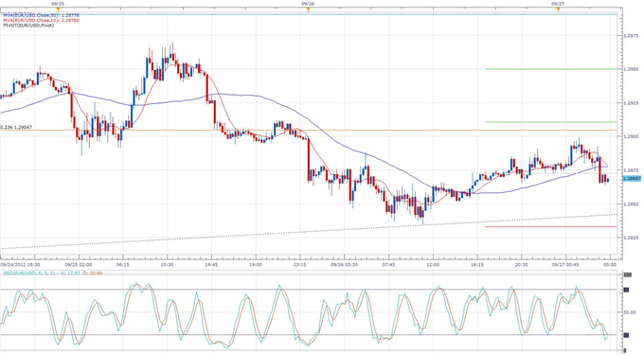The image size is (644, 354).
Task: Click the 23:15 time axis label
Action: click(300, 265)
